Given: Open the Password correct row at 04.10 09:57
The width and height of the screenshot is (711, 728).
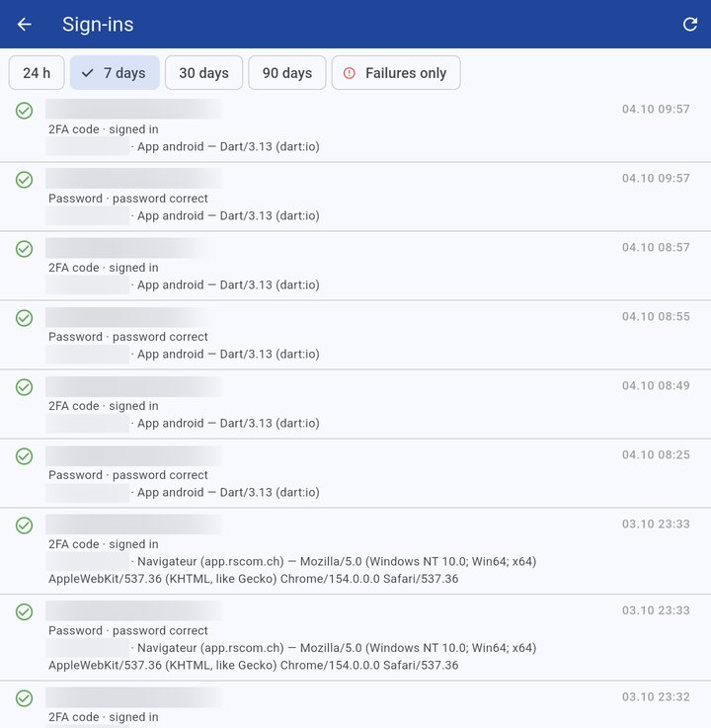Looking at the screenshot, I should (355, 197).
